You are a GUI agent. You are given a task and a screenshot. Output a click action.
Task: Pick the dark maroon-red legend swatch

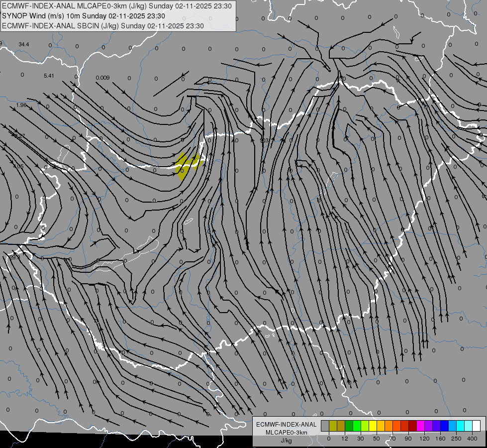[x=412, y=426]
